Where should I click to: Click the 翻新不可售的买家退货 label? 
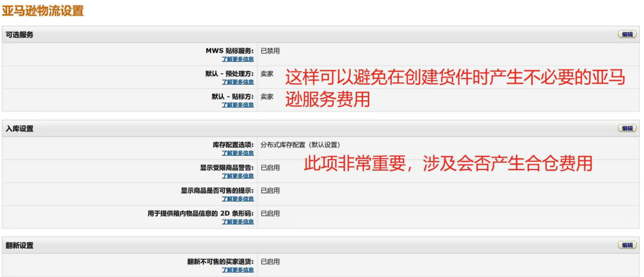coord(221,262)
